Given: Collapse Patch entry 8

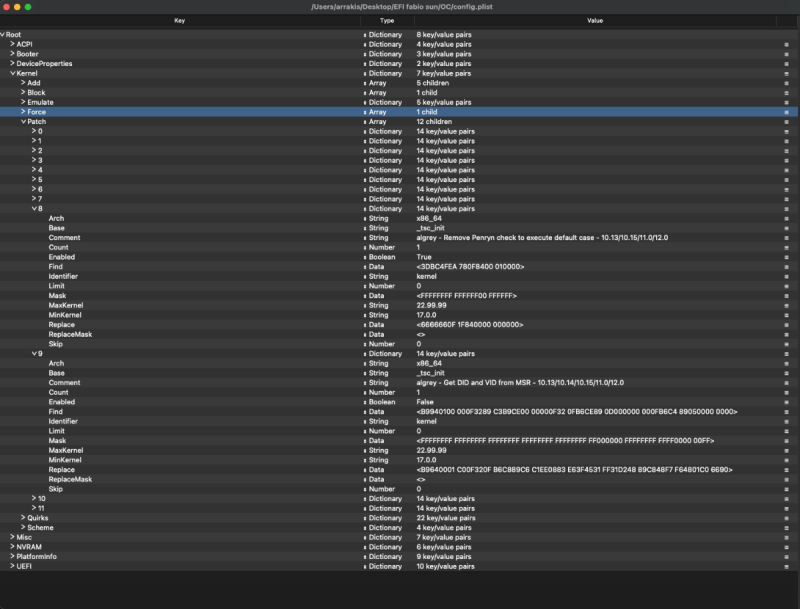Looking at the screenshot, I should click(x=34, y=208).
